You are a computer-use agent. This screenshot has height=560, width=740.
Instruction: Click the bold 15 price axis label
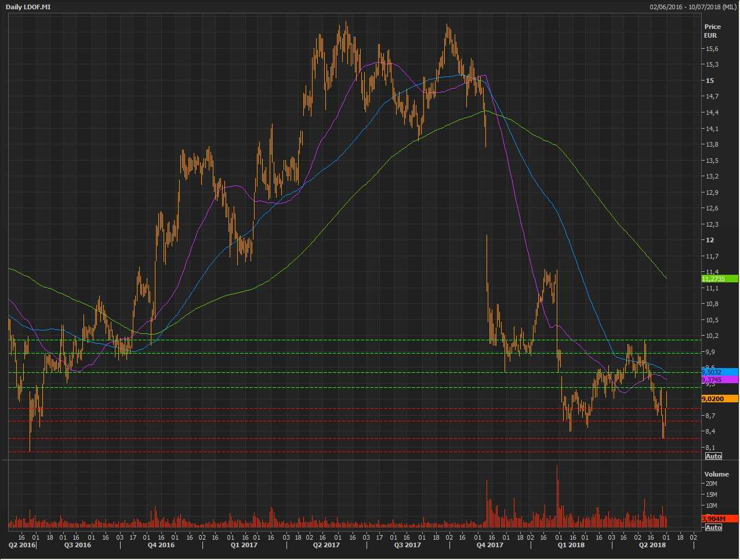(x=710, y=81)
